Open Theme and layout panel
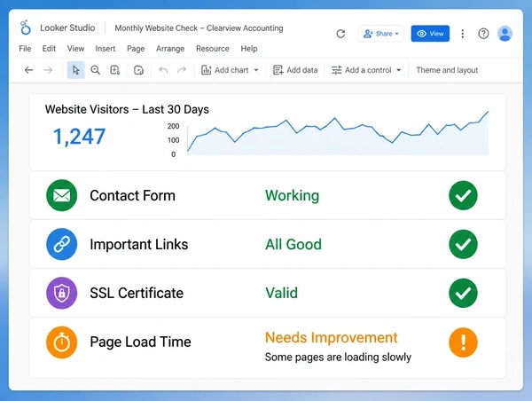The height and width of the screenshot is (401, 532). point(447,70)
